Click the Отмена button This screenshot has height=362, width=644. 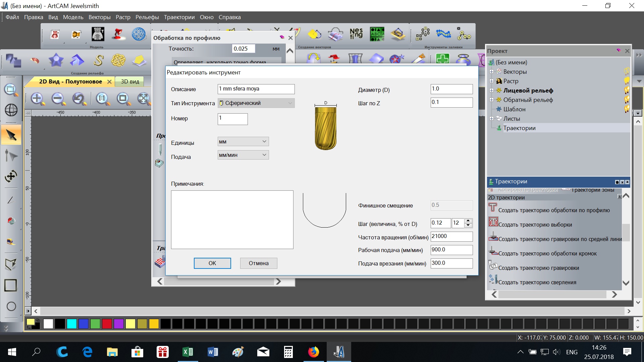259,263
